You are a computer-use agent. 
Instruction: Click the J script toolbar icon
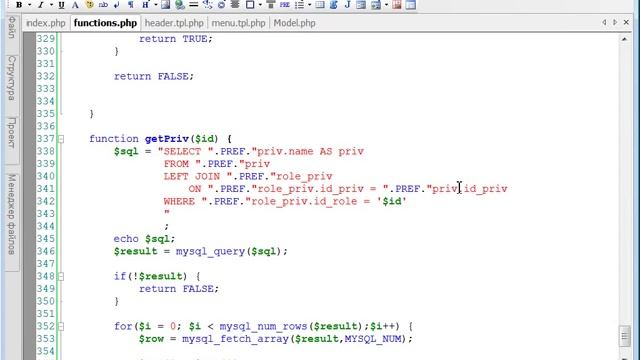click(x=347, y=5)
